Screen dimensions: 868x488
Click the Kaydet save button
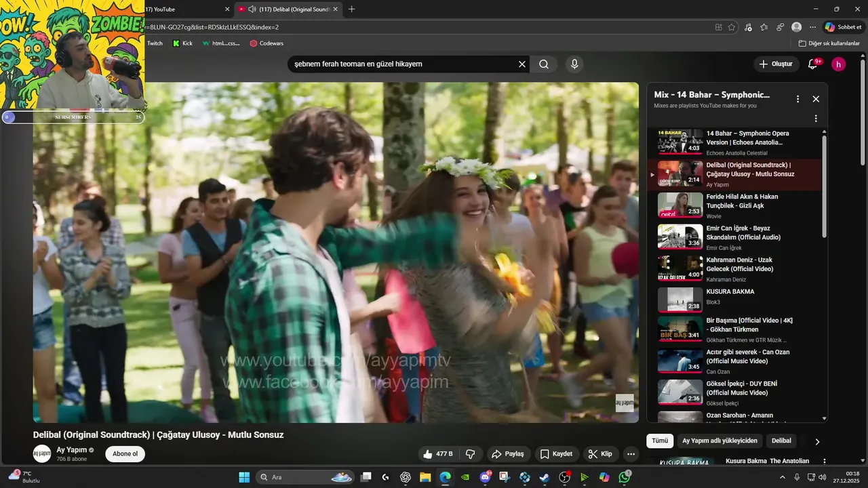[x=555, y=454]
